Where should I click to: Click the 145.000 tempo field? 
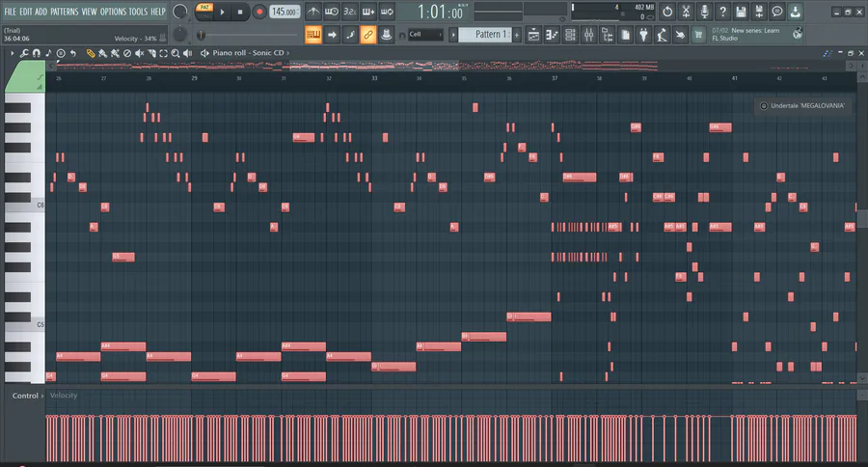tap(285, 12)
